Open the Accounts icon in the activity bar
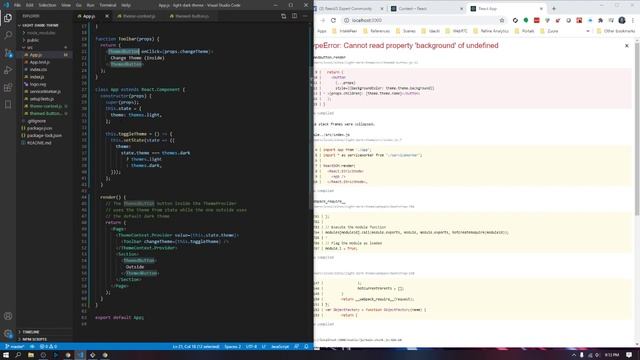The width and height of the screenshot is (640, 360). [x=8, y=316]
